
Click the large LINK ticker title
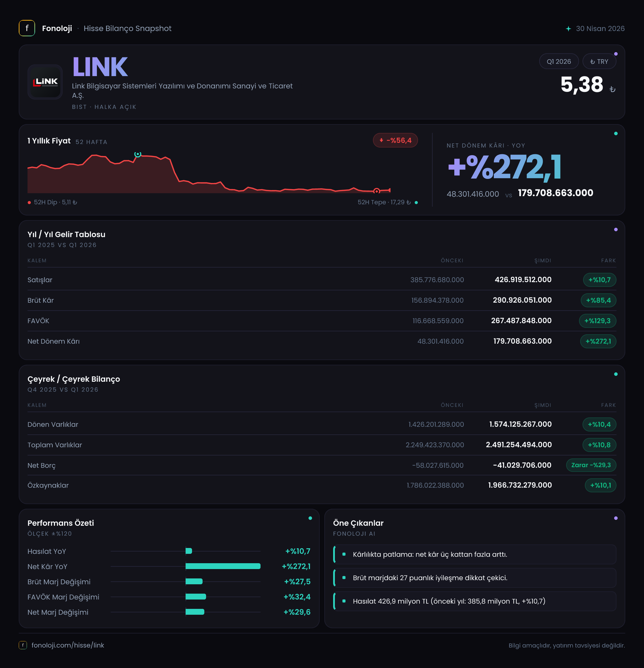tap(100, 67)
